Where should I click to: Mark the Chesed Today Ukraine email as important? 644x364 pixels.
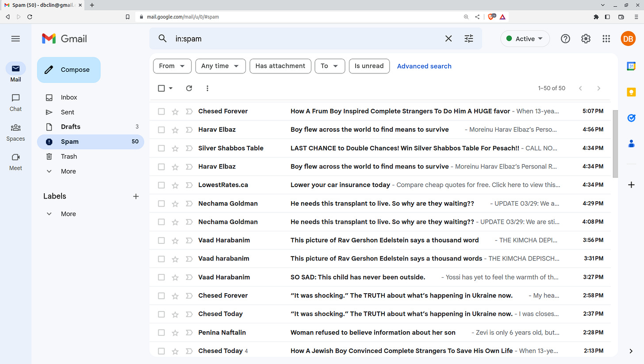click(189, 314)
